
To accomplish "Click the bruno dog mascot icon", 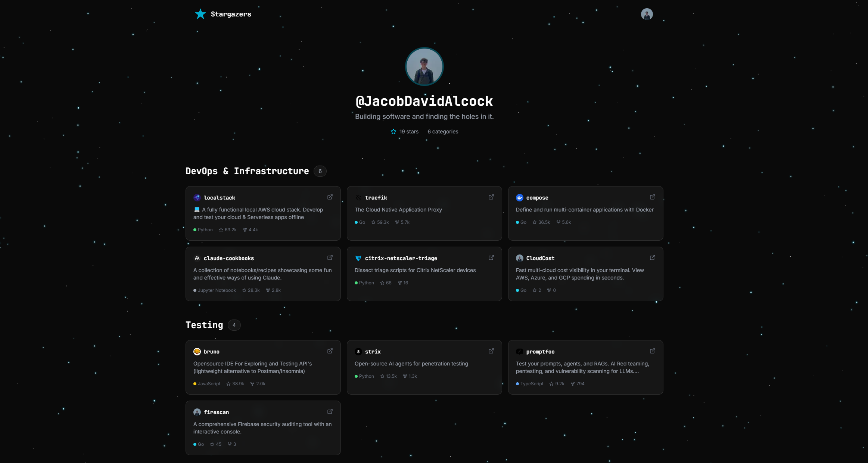I will [x=197, y=351].
